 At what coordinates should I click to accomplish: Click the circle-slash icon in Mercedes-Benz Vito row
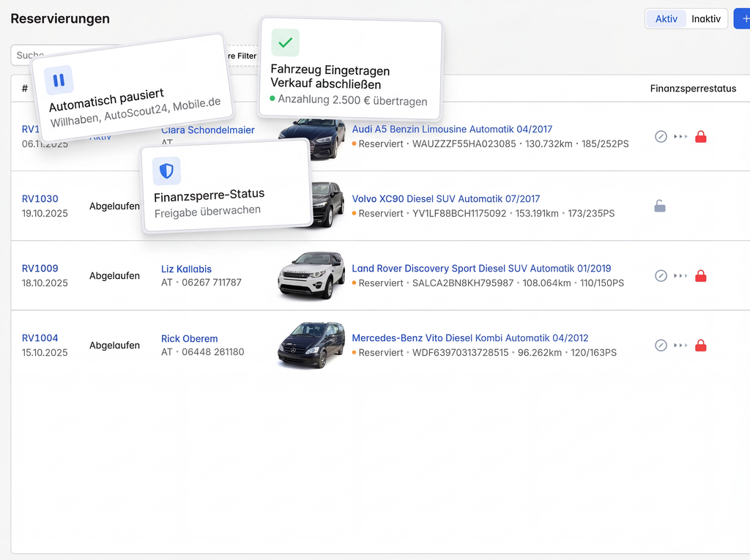pyautogui.click(x=661, y=346)
